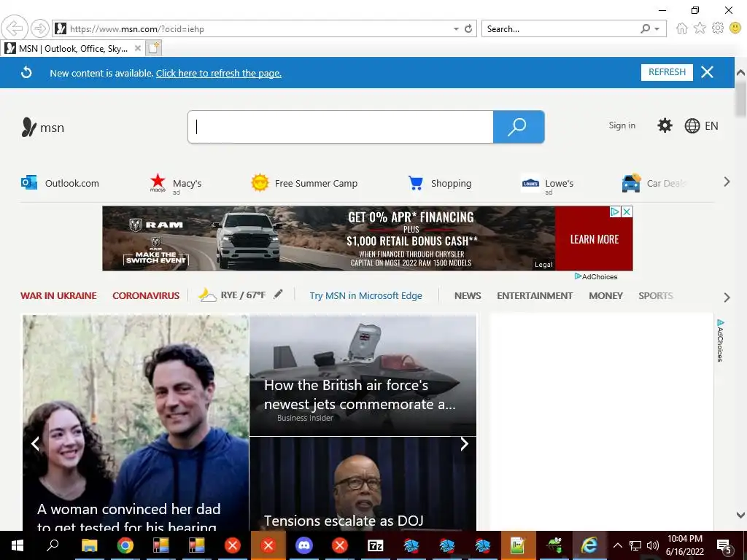Open File Explorer from the taskbar
747x560 pixels.
pos(89,545)
